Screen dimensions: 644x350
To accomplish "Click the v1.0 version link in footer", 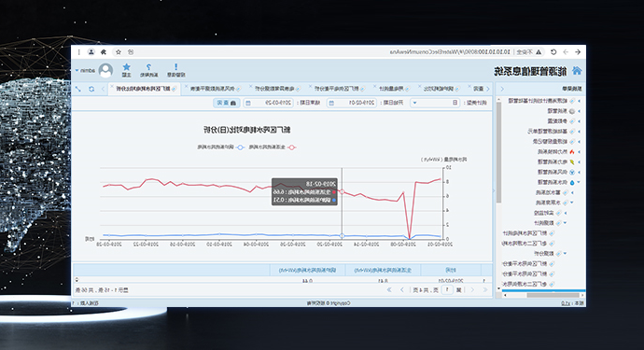I will click(x=566, y=303).
